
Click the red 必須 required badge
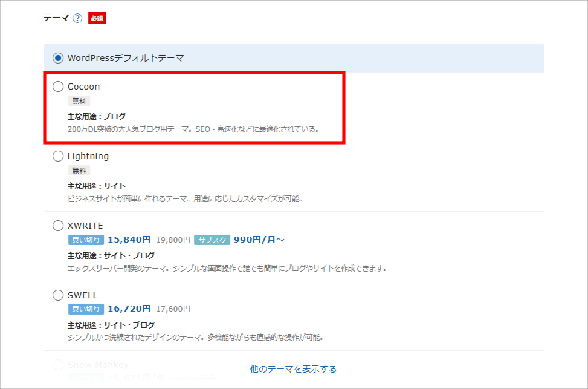tap(97, 18)
